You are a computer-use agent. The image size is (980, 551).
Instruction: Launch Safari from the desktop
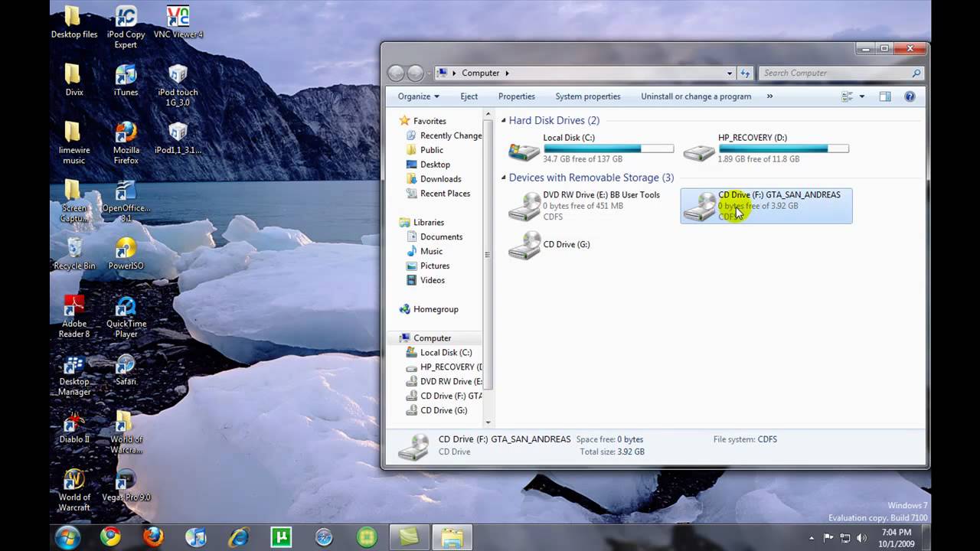pyautogui.click(x=126, y=370)
